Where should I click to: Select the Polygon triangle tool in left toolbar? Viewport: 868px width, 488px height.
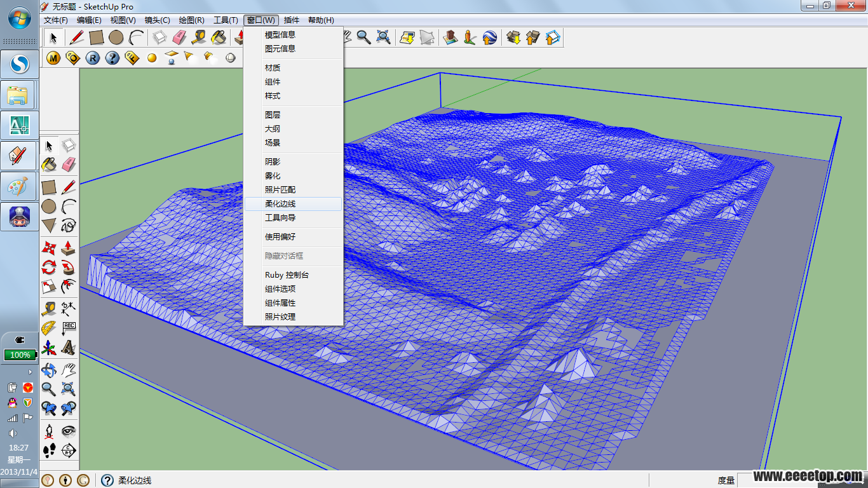click(x=49, y=225)
